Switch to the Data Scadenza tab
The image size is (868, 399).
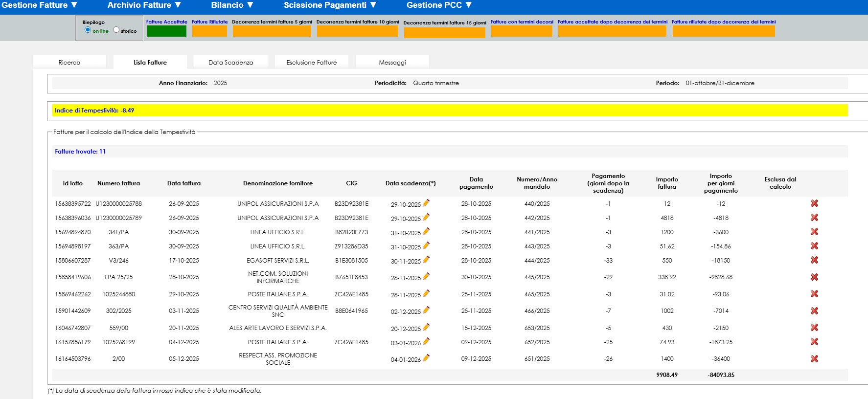tap(230, 63)
